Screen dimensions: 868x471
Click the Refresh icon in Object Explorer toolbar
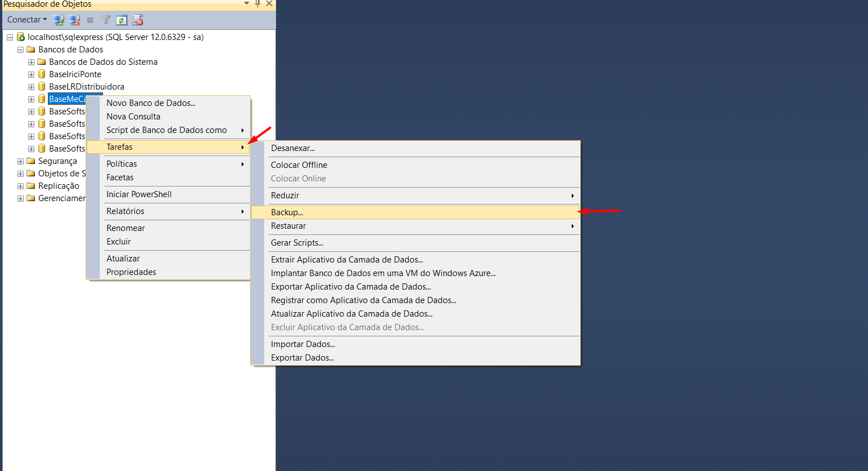[x=121, y=20]
